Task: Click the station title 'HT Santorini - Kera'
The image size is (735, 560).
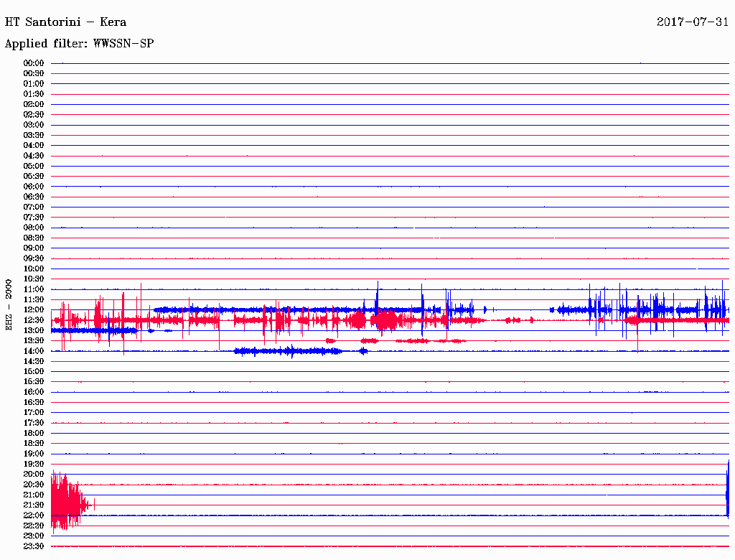Action: (65, 22)
